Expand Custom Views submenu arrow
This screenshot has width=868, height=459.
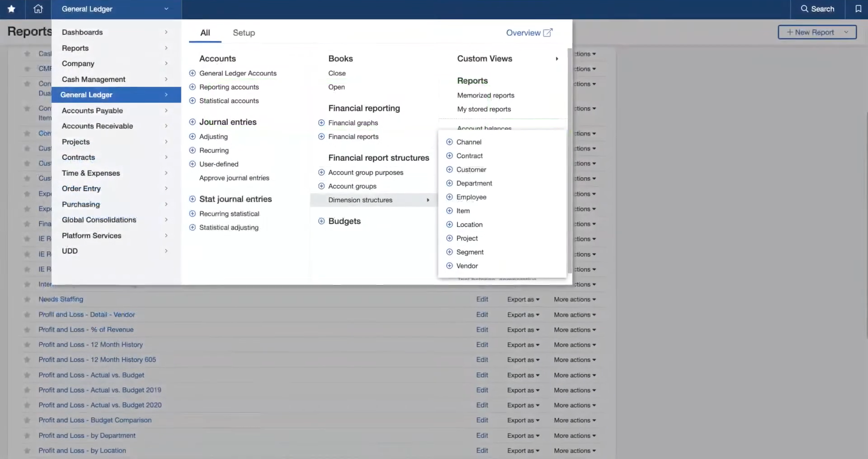tap(557, 59)
